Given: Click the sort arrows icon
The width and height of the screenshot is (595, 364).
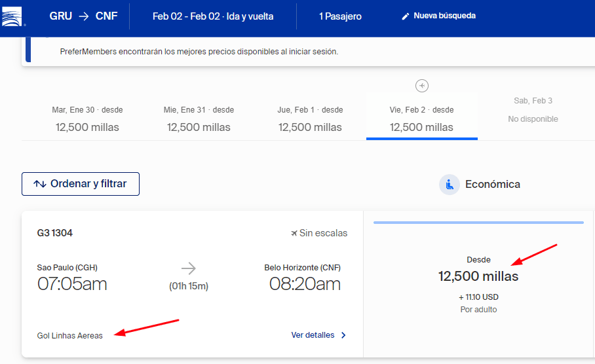Looking at the screenshot, I should [x=40, y=184].
